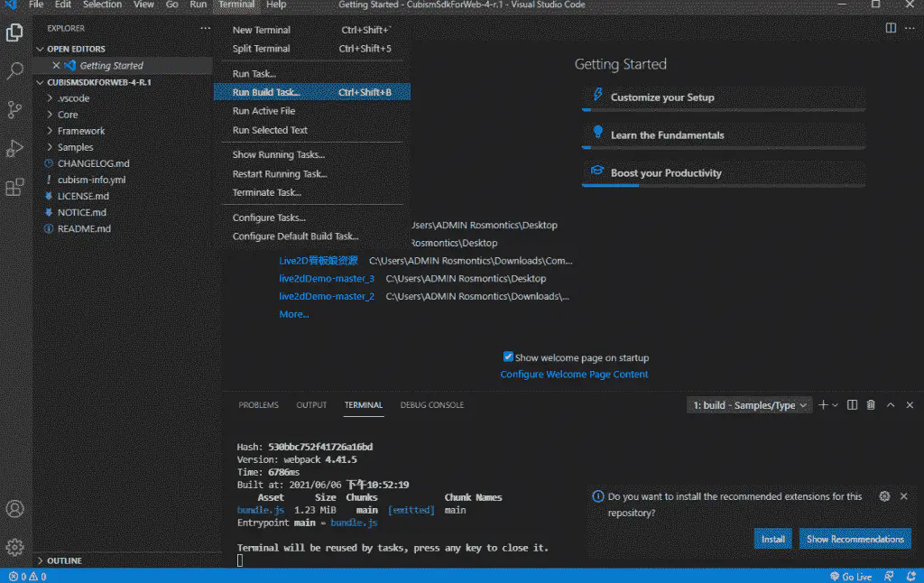Image resolution: width=924 pixels, height=583 pixels.
Task: Open the feedback icon in status bar
Action: click(x=889, y=577)
